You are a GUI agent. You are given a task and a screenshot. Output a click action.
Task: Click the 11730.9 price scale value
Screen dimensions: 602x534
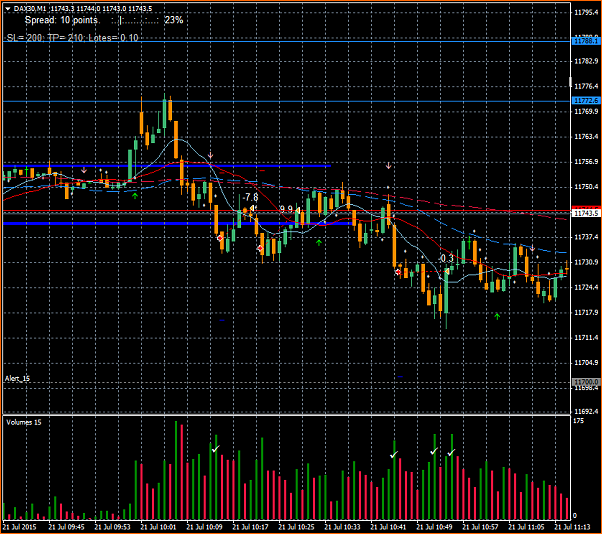pyautogui.click(x=586, y=262)
